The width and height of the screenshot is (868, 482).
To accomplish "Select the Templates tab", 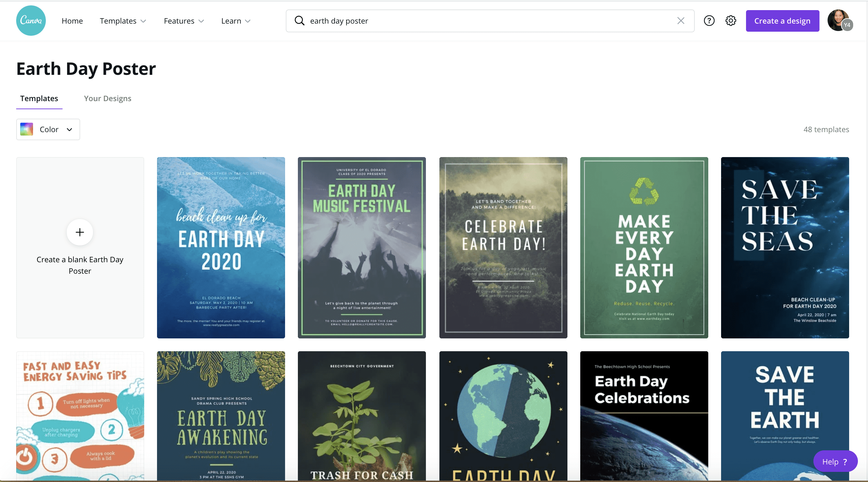I will tap(39, 98).
